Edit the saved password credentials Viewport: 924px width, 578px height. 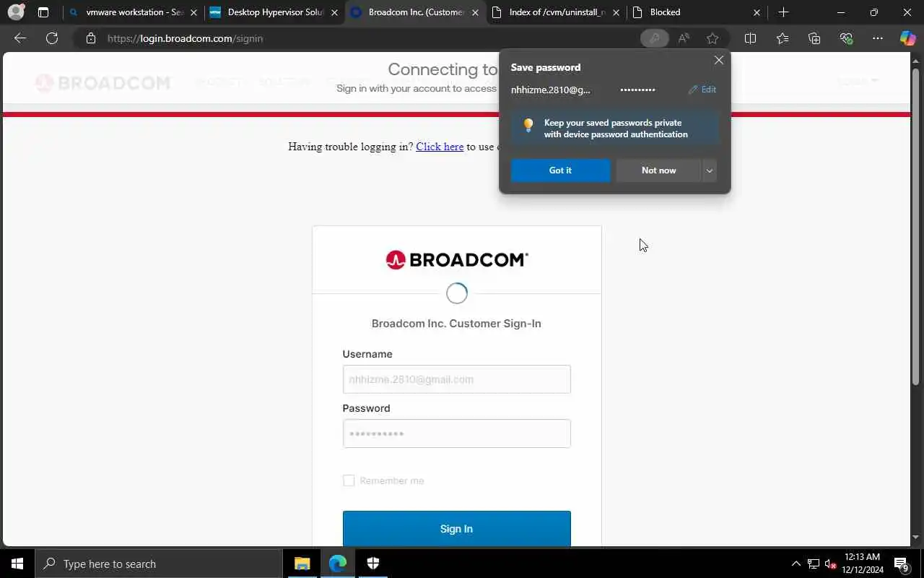(x=702, y=90)
